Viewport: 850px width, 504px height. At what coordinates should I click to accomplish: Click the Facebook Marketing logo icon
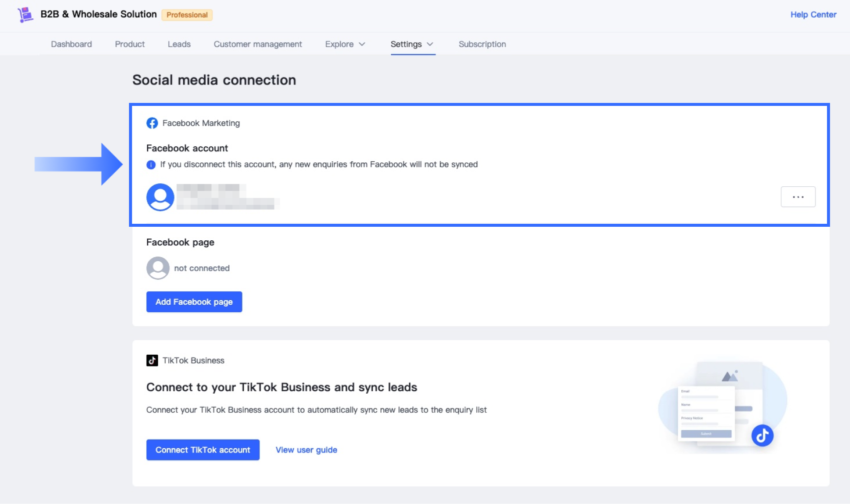[152, 123]
